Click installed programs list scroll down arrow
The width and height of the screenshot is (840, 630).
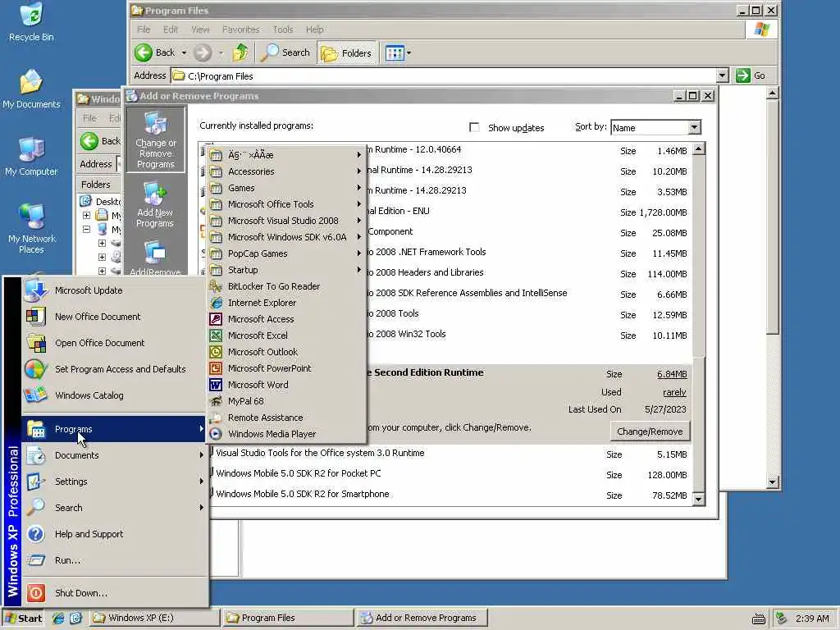pyautogui.click(x=699, y=500)
